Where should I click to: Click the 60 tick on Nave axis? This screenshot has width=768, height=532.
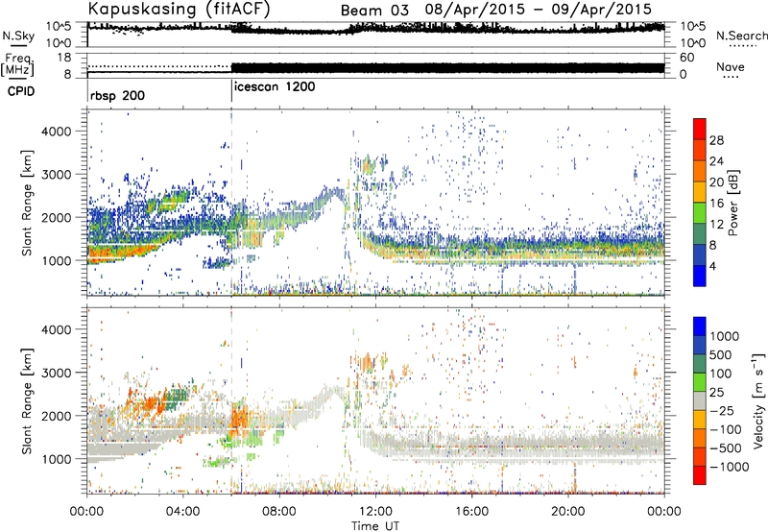click(687, 58)
